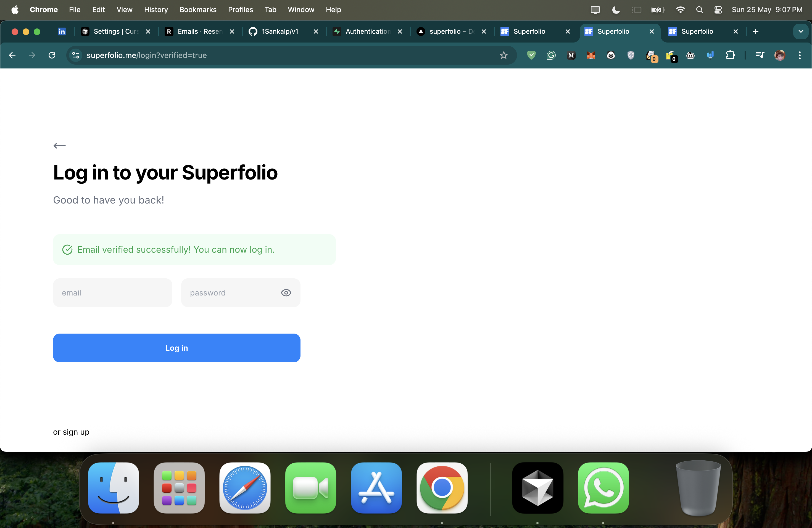Open the Chrome three-dot menu
Screen dimensions: 812x528
800,55
